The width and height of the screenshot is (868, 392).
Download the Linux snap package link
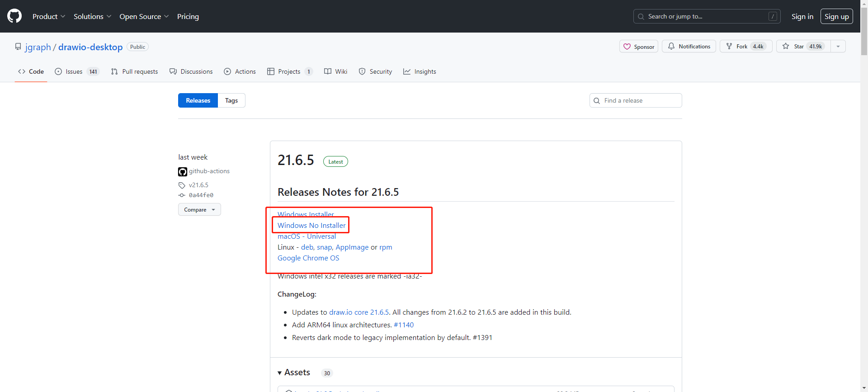click(325, 247)
